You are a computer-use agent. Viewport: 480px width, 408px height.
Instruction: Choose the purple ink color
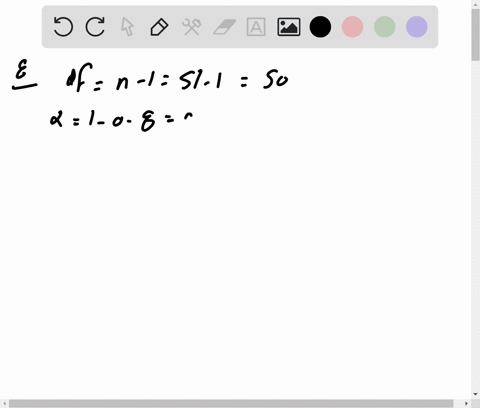(x=417, y=27)
